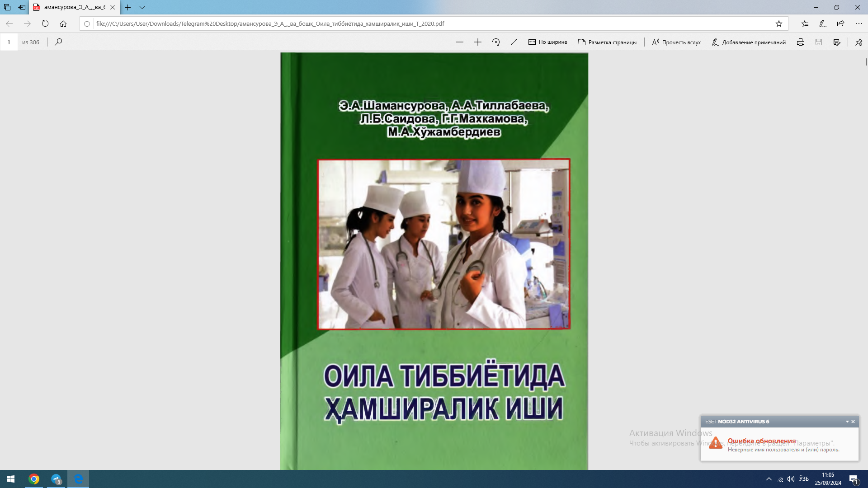Show hidden system tray icons
Viewport: 868px width, 488px height.
769,479
